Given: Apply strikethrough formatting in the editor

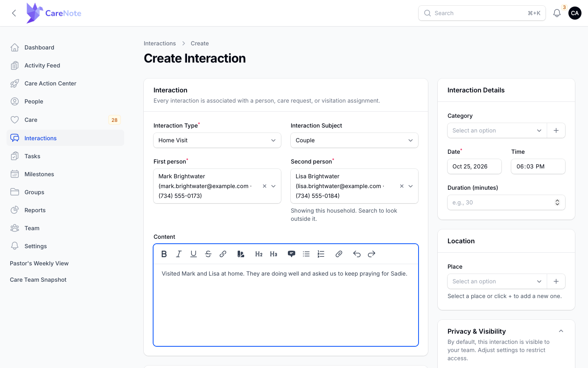Looking at the screenshot, I should coord(208,254).
